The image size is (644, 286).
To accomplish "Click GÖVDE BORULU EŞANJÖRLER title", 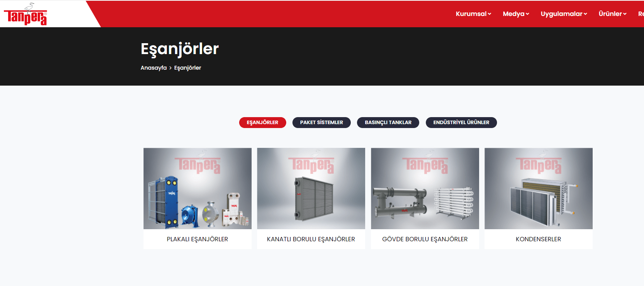I will [x=425, y=239].
